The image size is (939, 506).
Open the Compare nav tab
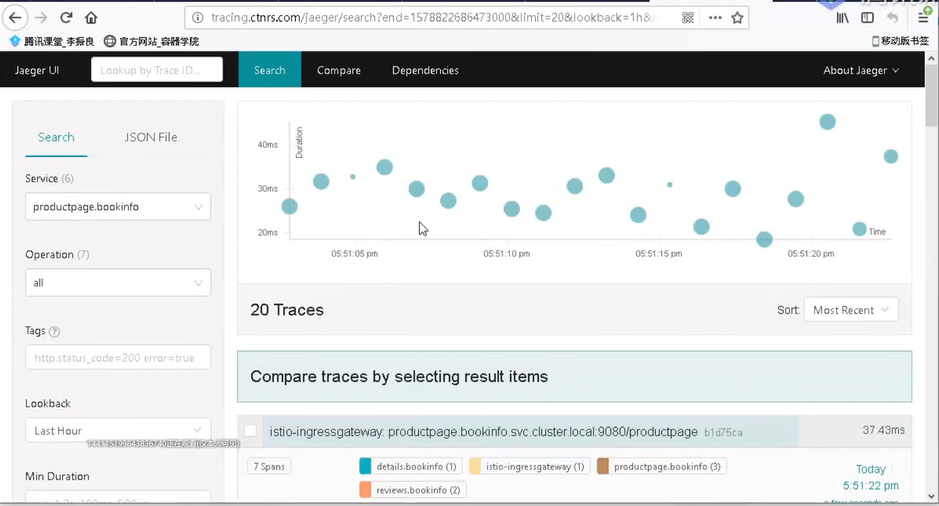click(338, 70)
